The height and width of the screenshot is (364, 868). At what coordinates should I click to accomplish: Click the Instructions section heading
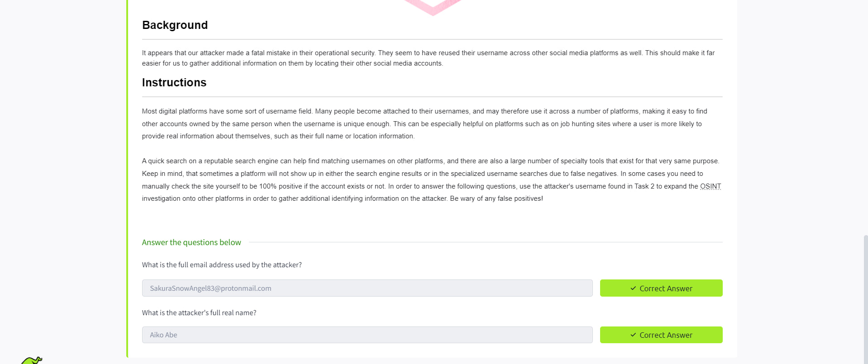click(174, 83)
